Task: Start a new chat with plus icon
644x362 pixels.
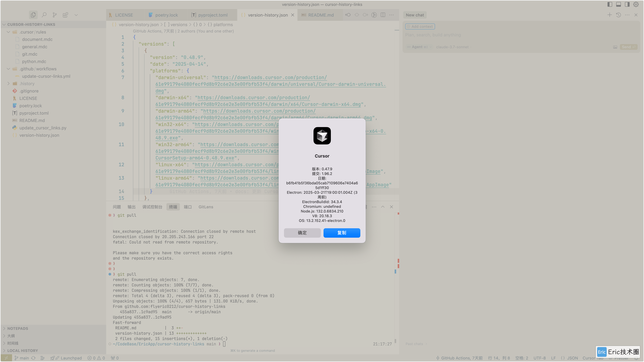Action: click(x=610, y=15)
